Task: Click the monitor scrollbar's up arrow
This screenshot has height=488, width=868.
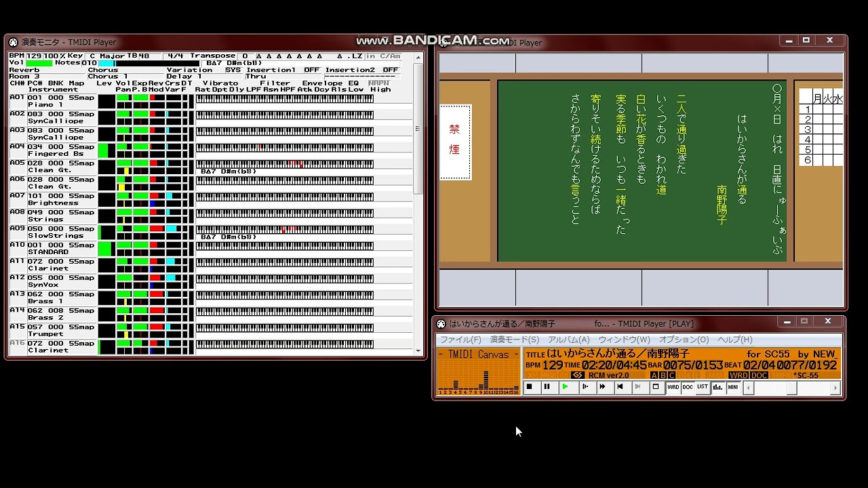Action: pyautogui.click(x=418, y=56)
